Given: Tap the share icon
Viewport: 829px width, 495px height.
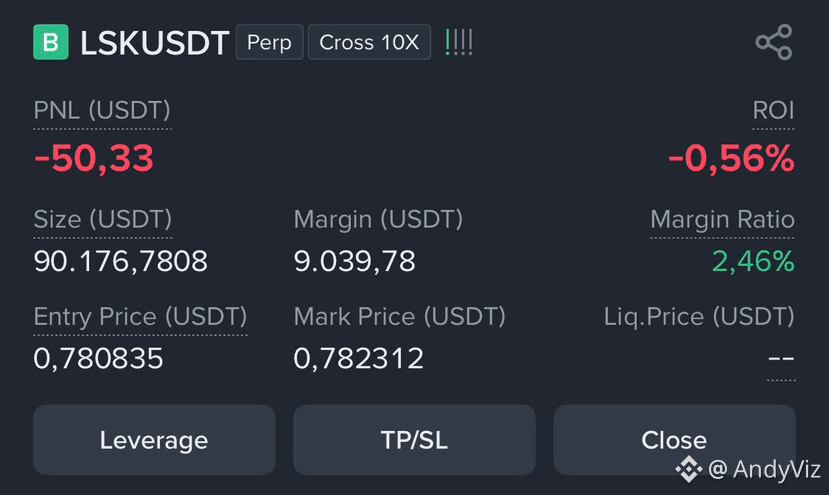Looking at the screenshot, I should [x=773, y=42].
